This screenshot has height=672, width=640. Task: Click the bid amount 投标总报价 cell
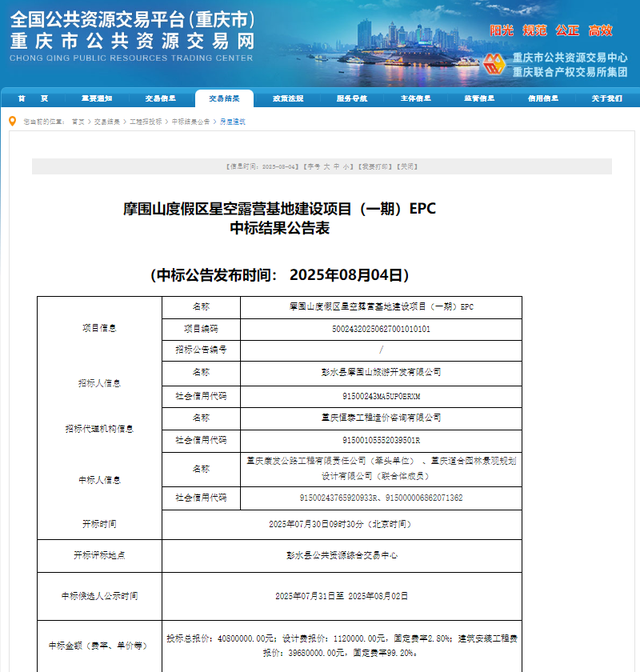pyautogui.click(x=342, y=646)
